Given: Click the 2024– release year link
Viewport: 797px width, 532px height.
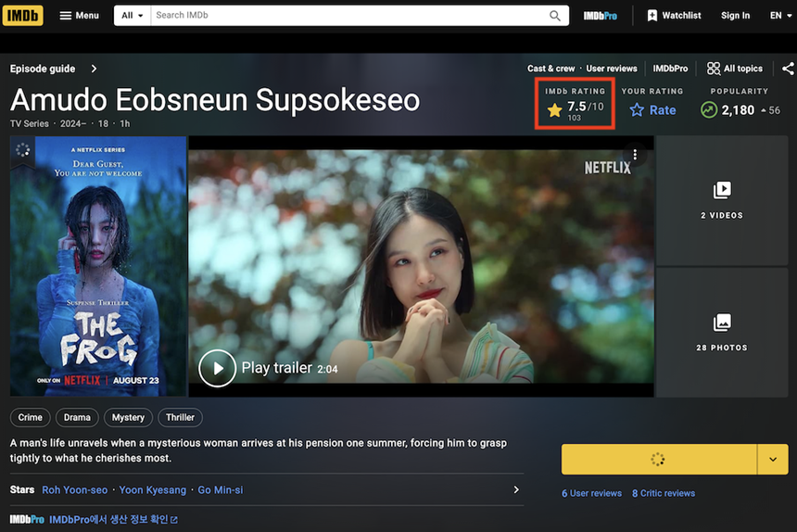Looking at the screenshot, I should [x=73, y=123].
